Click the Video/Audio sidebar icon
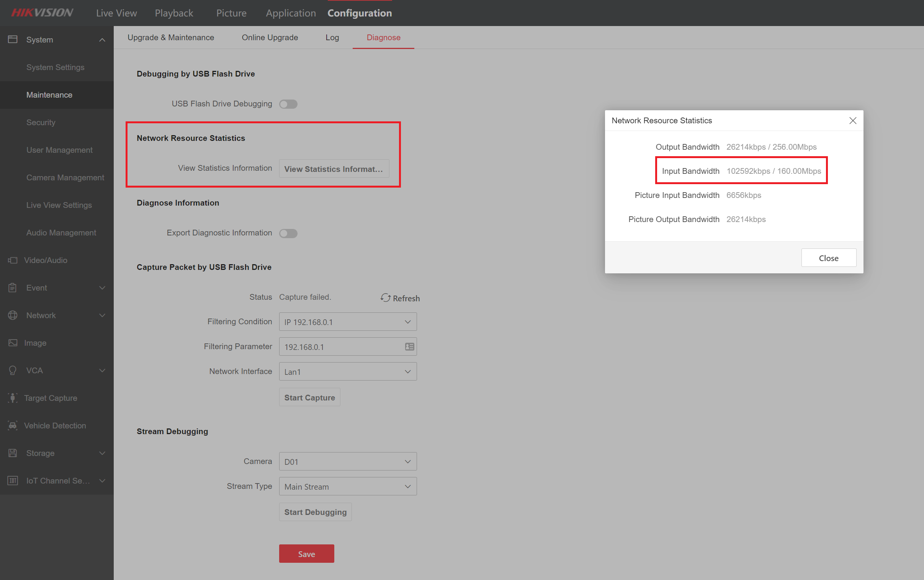 (13, 260)
